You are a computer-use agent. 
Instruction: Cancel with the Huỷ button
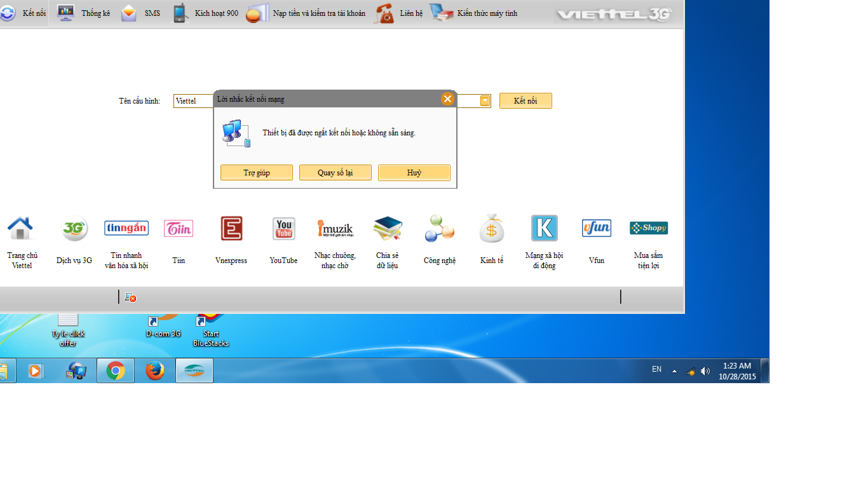(x=414, y=173)
